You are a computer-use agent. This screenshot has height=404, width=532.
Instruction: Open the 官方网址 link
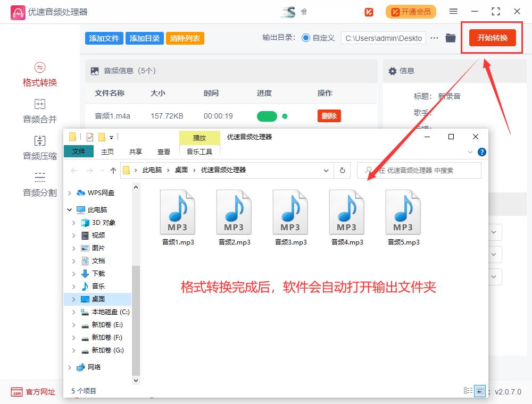40,392
